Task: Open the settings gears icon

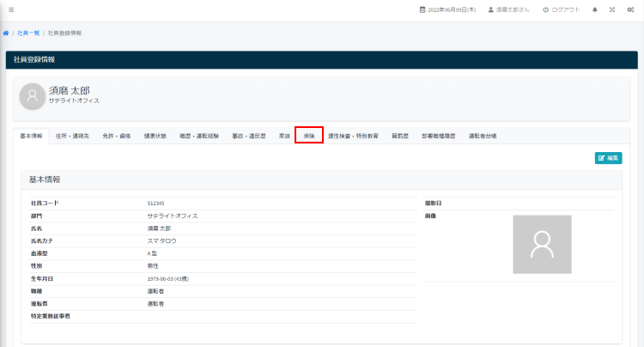Action: tap(630, 9)
